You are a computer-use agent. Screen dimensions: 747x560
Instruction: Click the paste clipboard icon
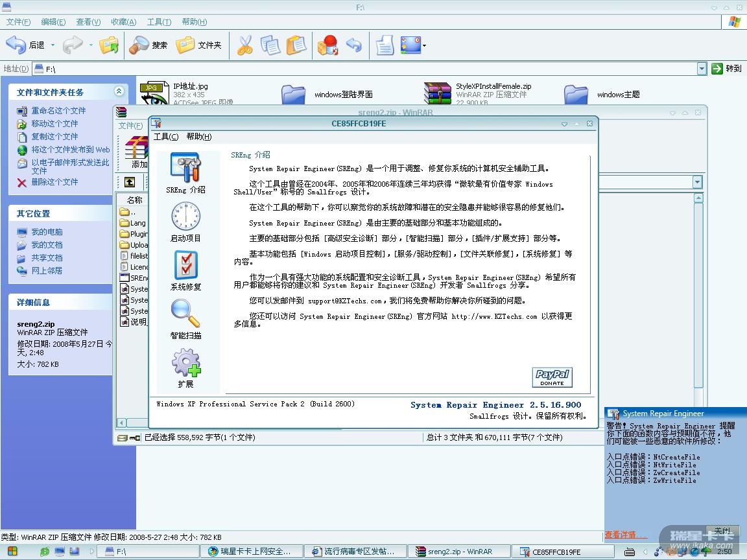click(296, 45)
